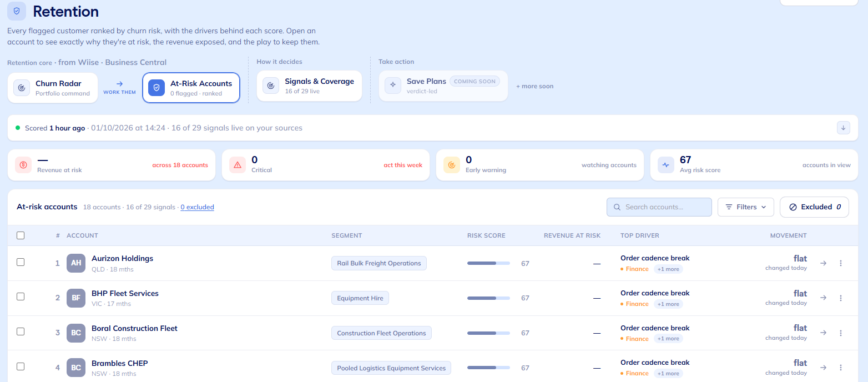868x382 pixels.
Task: Select the At-Risk Accounts tab
Action: click(191, 88)
